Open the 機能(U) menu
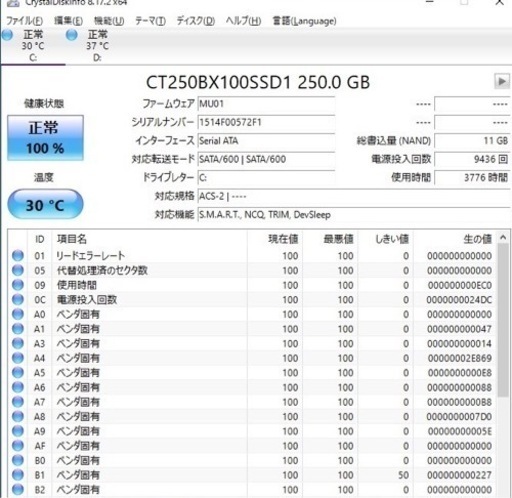This screenshot has width=512, height=498. click(x=109, y=21)
